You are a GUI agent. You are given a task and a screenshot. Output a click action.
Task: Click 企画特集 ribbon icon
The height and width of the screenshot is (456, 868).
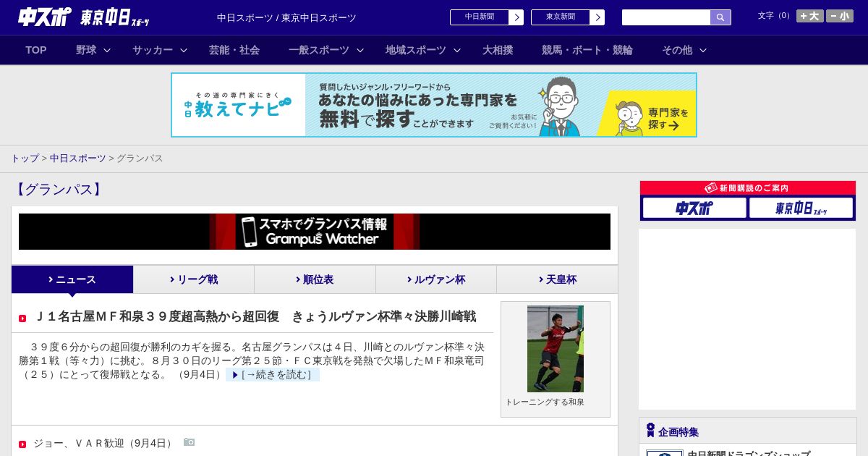pyautogui.click(x=650, y=431)
